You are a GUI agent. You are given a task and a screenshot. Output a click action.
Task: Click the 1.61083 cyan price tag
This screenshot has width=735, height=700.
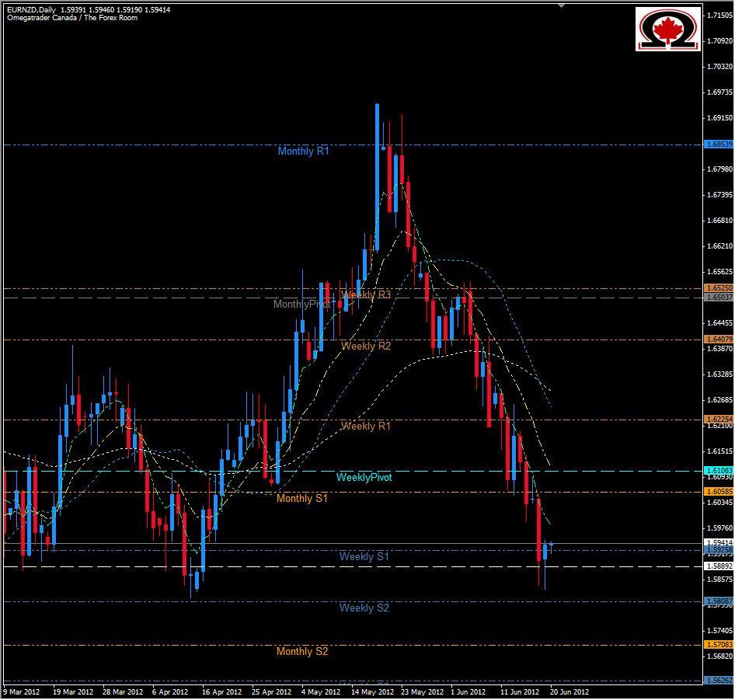[719, 470]
